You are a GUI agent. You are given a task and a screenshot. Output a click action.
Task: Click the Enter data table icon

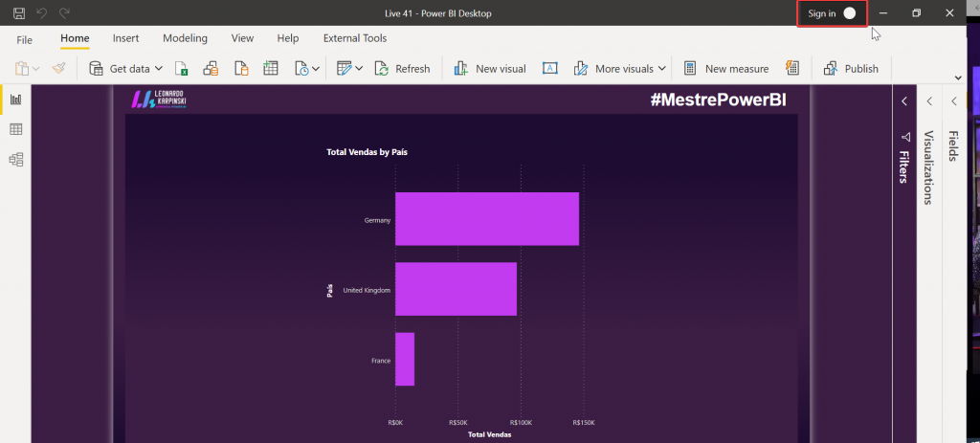point(271,68)
